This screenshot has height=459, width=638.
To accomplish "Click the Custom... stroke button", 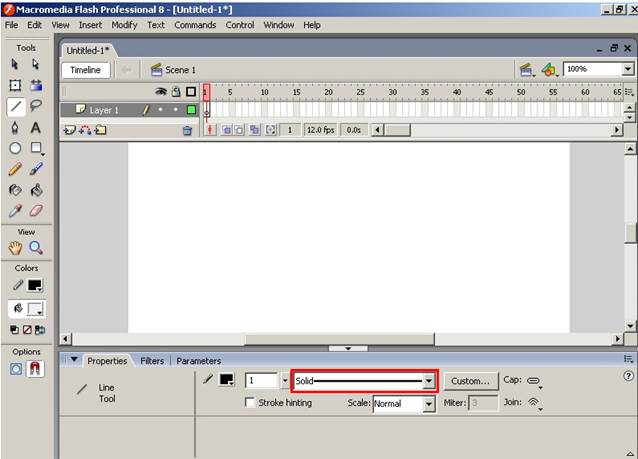I will tap(470, 381).
